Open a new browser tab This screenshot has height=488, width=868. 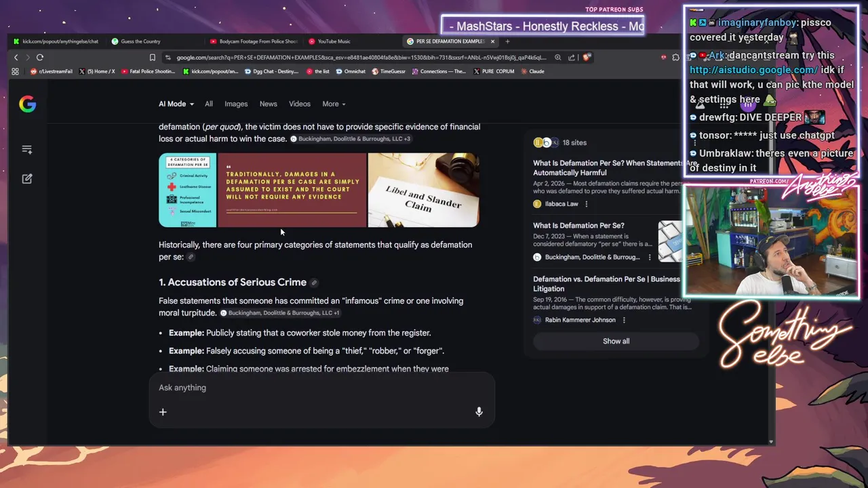[x=507, y=41]
